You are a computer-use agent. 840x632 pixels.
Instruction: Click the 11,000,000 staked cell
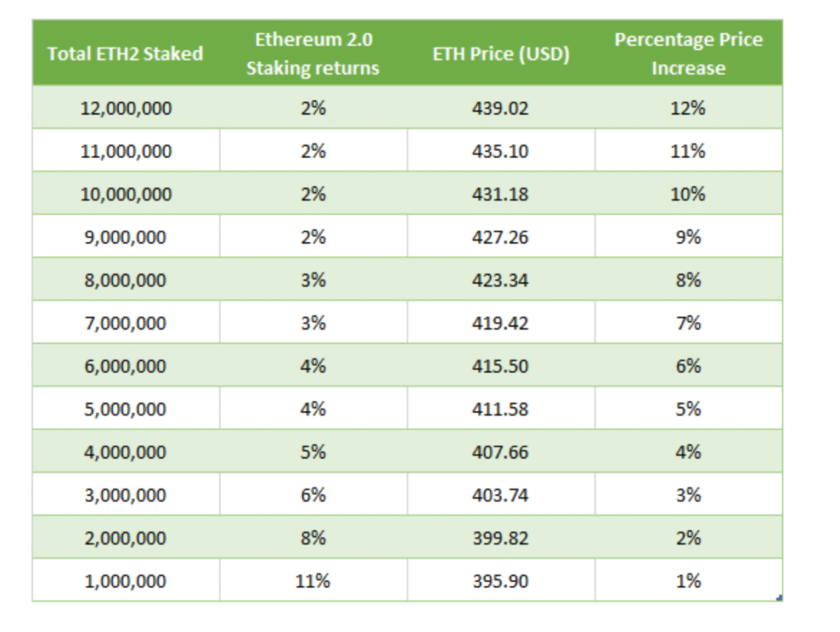coord(126,150)
